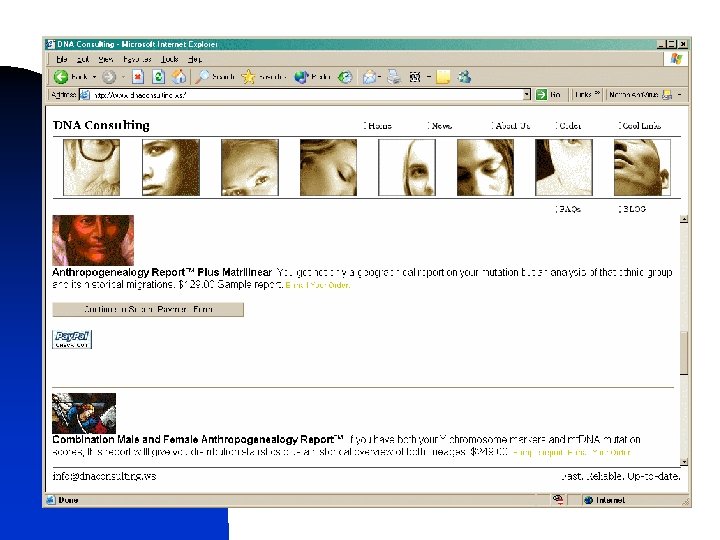Click the vertical scrollbar thumb

(684, 354)
